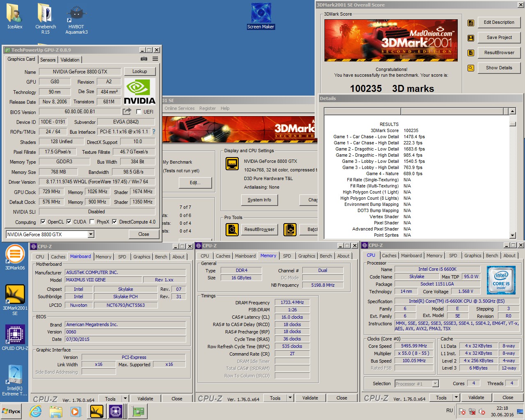Switch to Validation tab in GPU-Z
This screenshot has height=420, width=525.
pyautogui.click(x=70, y=60)
